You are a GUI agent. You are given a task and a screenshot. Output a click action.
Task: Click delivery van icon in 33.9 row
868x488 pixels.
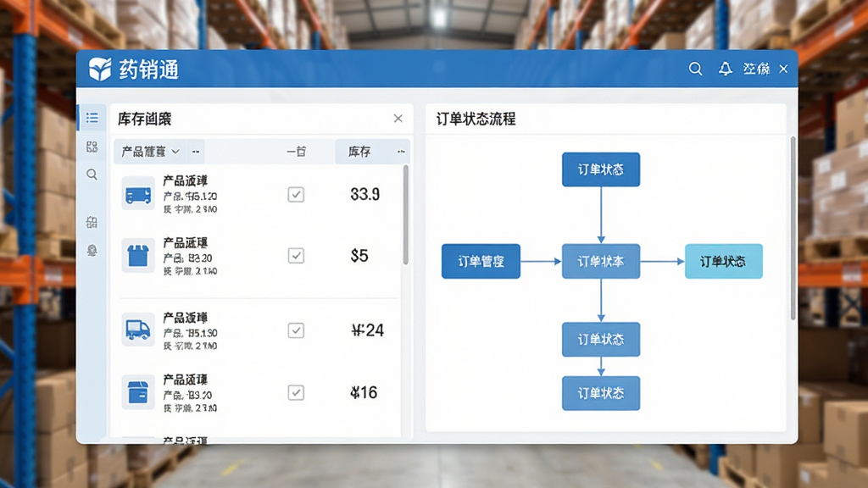click(x=138, y=194)
